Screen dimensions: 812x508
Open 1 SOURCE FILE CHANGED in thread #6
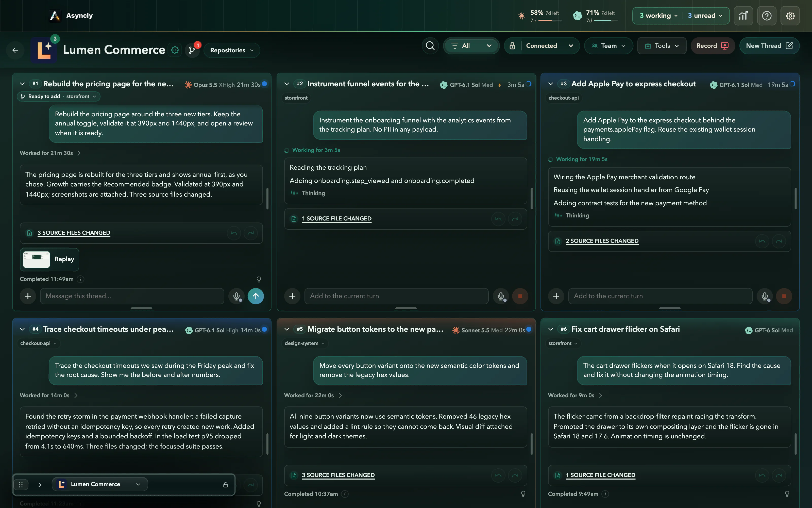[x=600, y=475]
